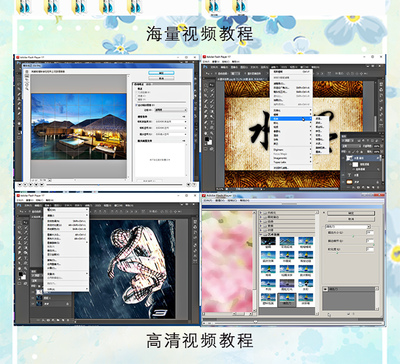Click the top OK button in filter gallery
This screenshot has width=400, height=364.
[x=351, y=213]
